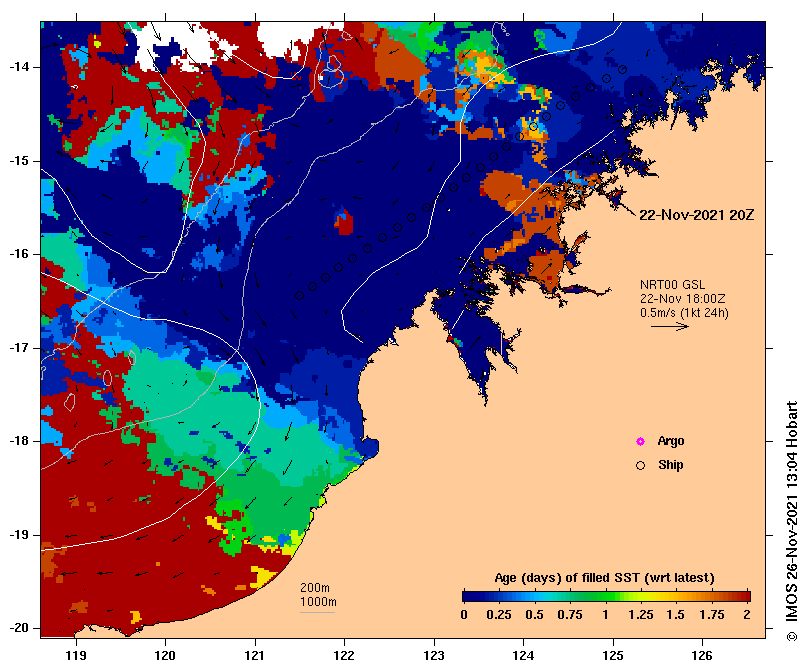Click the '121' longitude axis label
The height and width of the screenshot is (672, 809).
coord(255,656)
